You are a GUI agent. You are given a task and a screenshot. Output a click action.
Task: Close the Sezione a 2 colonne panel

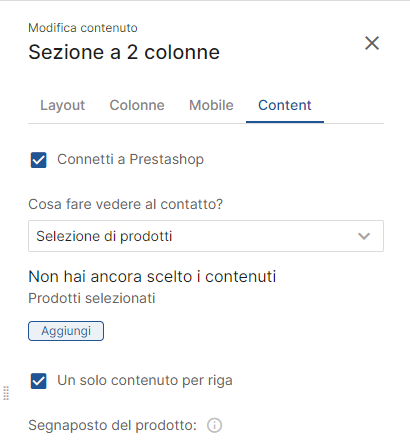click(372, 43)
